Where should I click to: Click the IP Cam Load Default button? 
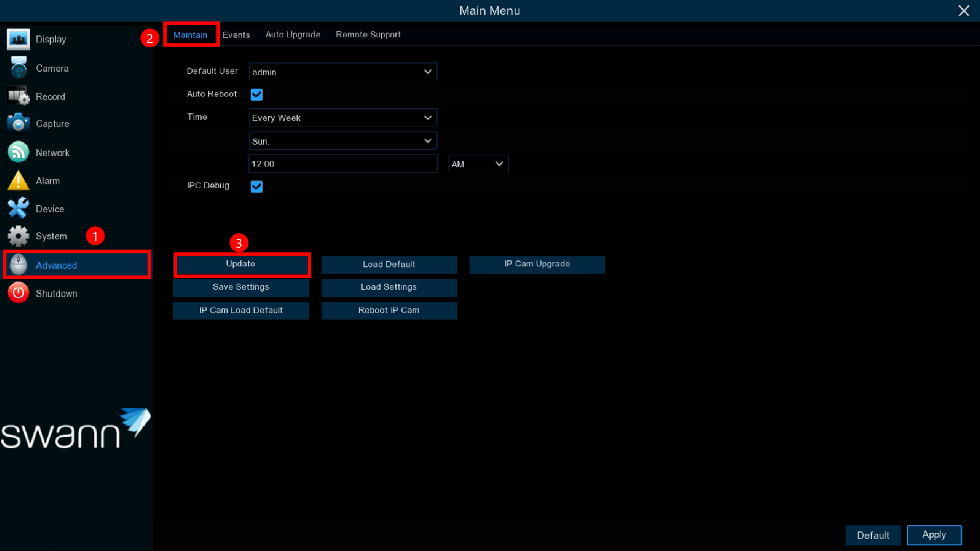[x=241, y=311]
